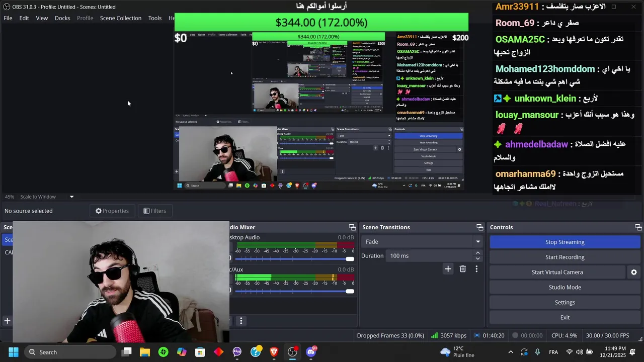Open the Fade transition dropdown
This screenshot has height=362, width=644.
coord(422,242)
